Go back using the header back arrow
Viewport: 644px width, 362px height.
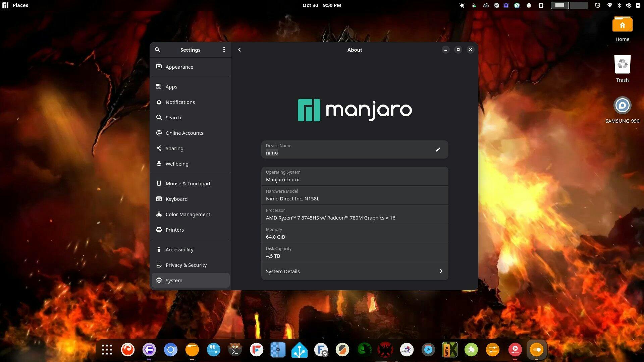coord(239,50)
